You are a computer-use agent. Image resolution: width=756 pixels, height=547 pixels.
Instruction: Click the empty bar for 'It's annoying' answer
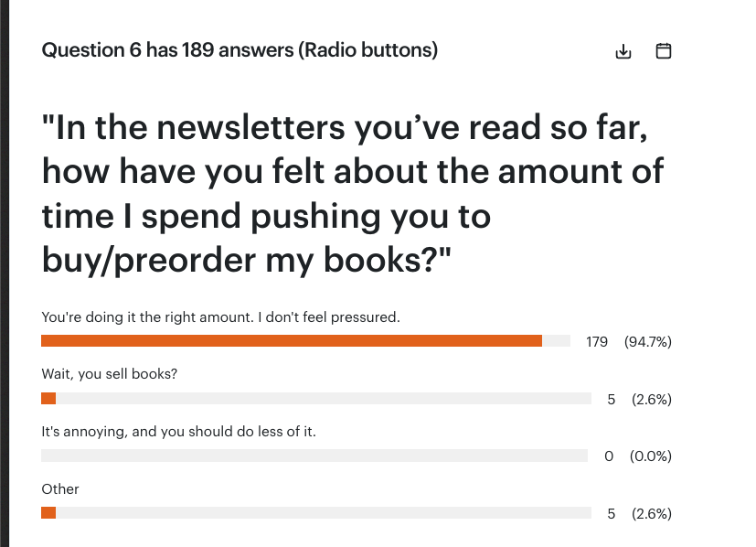[x=314, y=456]
